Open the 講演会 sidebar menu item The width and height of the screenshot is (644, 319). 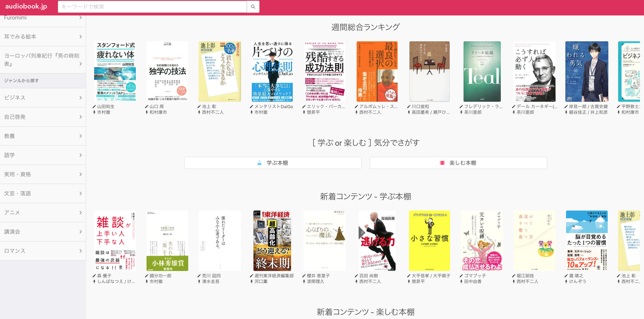pos(43,232)
